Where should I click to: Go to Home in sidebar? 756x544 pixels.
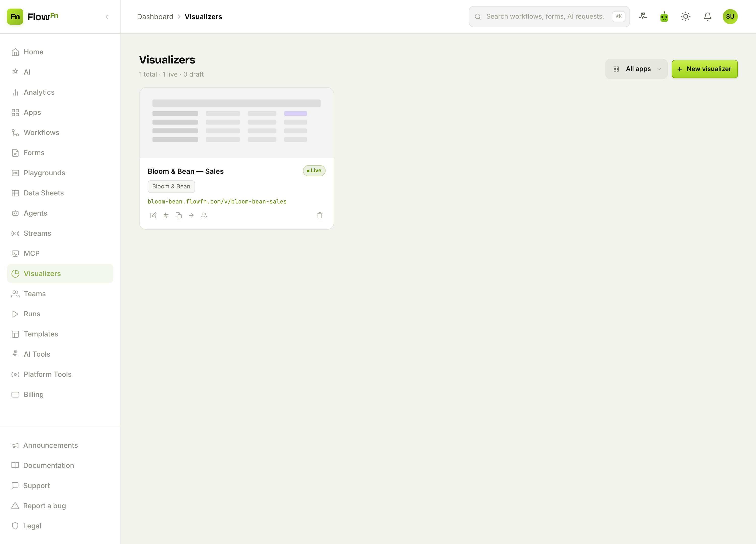[60, 52]
